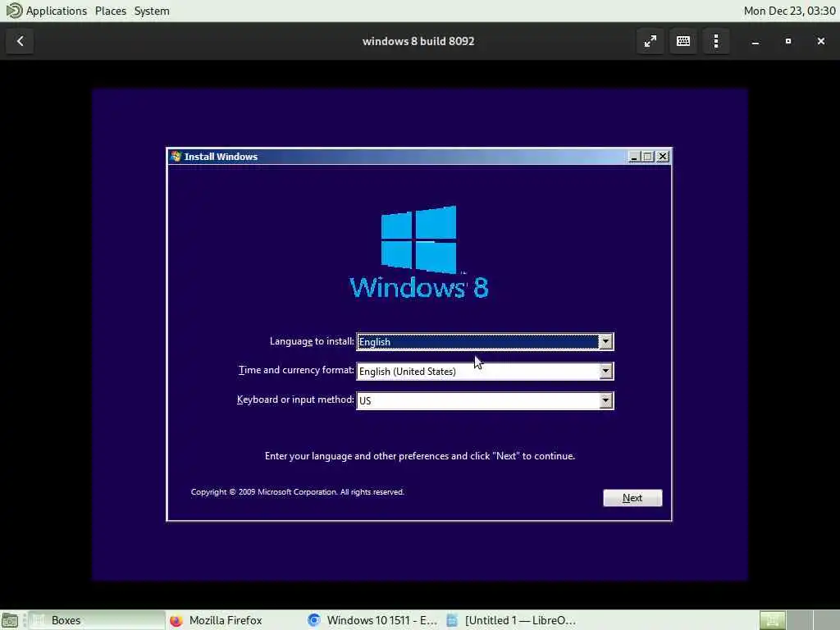Viewport: 840px width, 630px height.
Task: Click the show desktop icon in bottom panel
Action: click(10, 620)
